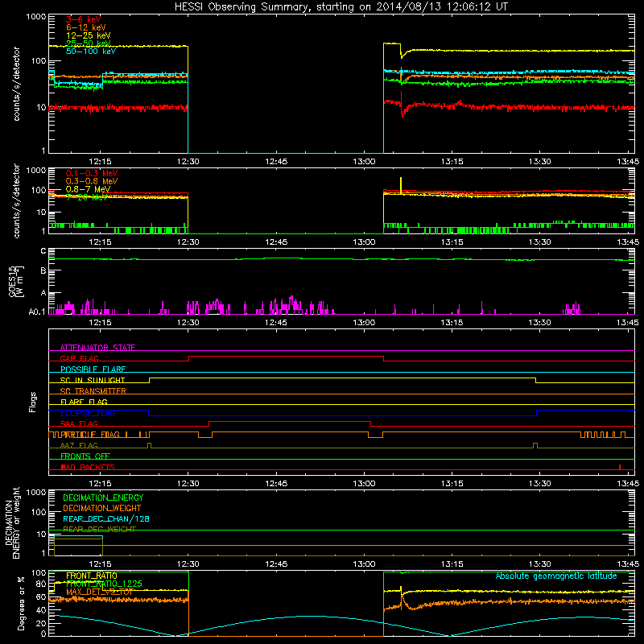Select the SC_TRANSMITTER flag label
644x644 pixels.
(93, 391)
